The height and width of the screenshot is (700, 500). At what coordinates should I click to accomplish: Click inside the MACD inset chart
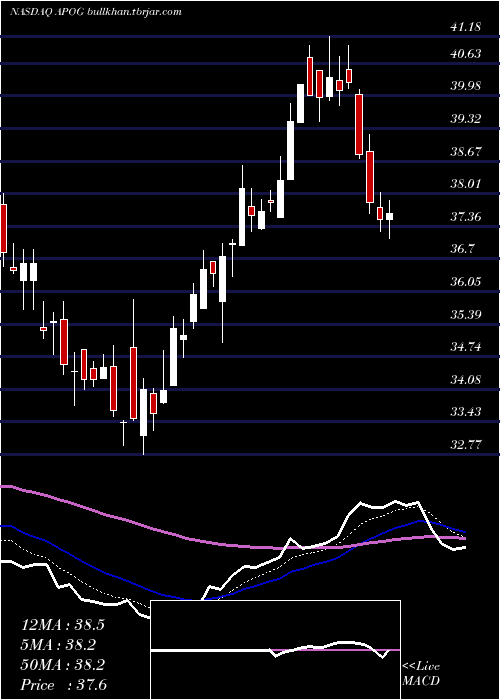275,650
